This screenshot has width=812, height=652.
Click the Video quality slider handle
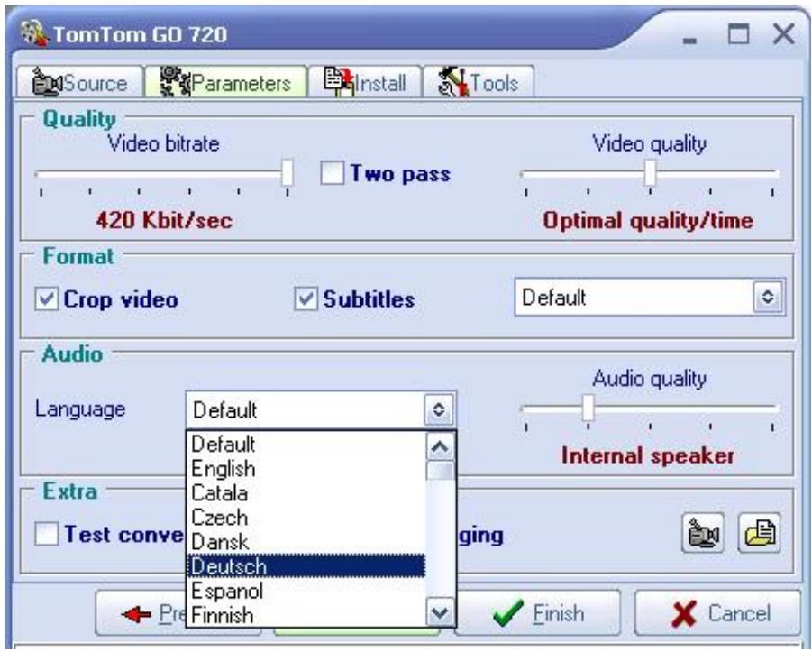coord(650,173)
